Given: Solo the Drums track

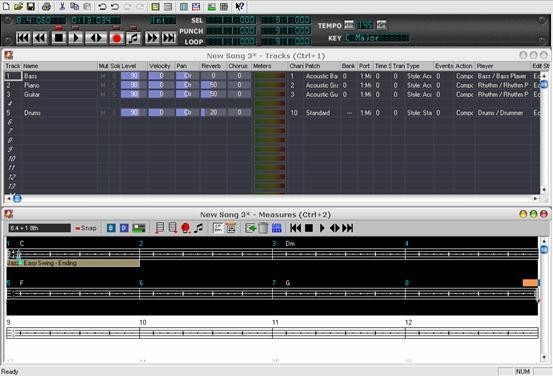Looking at the screenshot, I should [x=114, y=113].
